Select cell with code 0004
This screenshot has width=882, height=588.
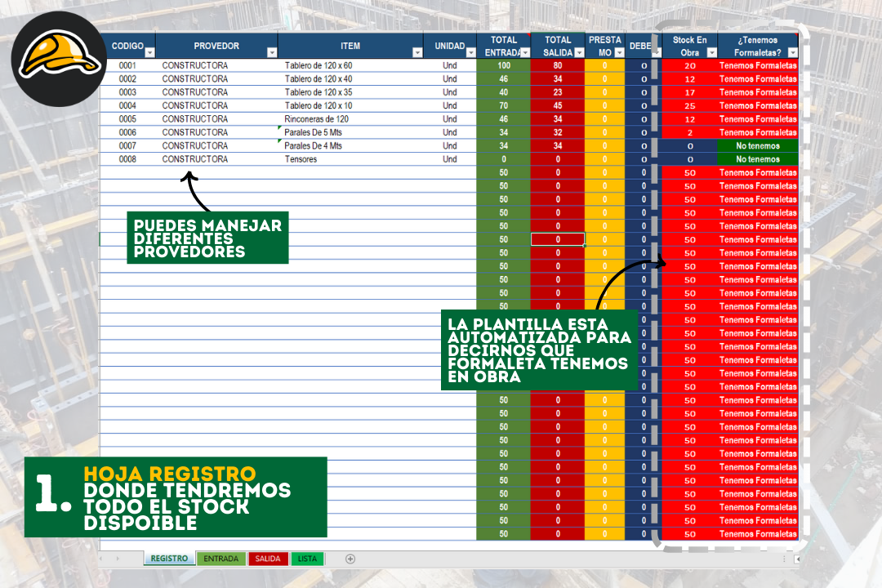click(127, 106)
